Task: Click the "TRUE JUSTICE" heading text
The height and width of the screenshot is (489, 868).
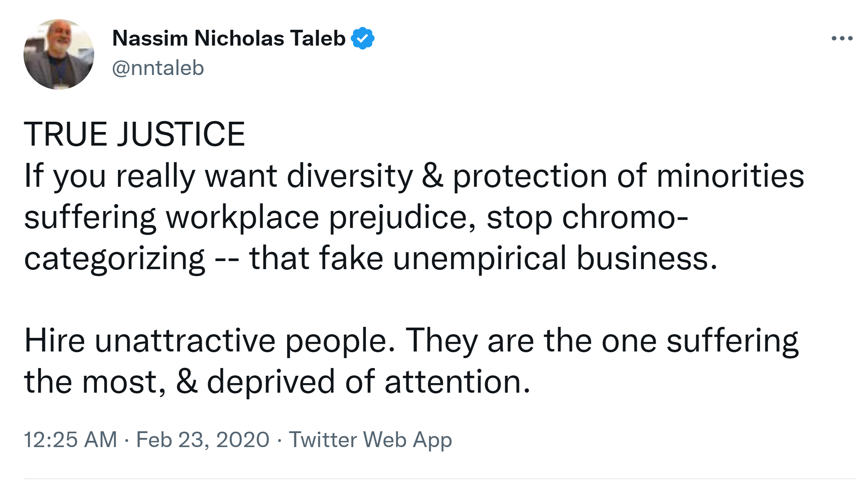Action: coord(134,135)
